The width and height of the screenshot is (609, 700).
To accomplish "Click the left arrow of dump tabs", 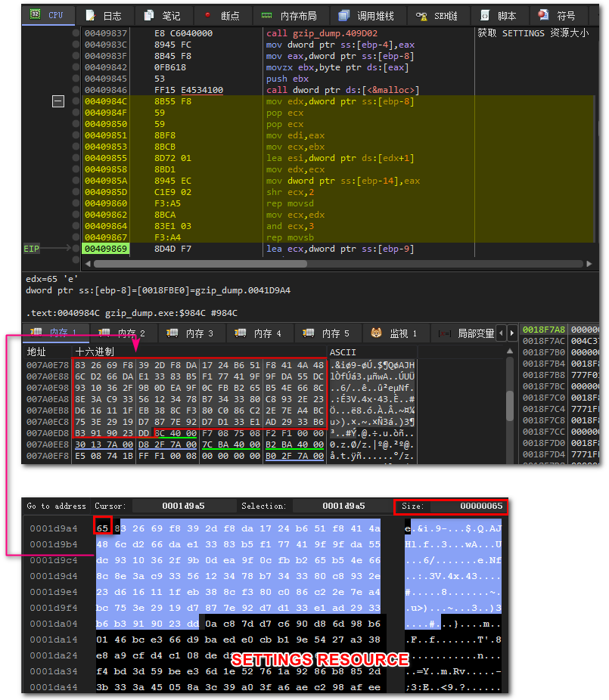I will click(502, 333).
